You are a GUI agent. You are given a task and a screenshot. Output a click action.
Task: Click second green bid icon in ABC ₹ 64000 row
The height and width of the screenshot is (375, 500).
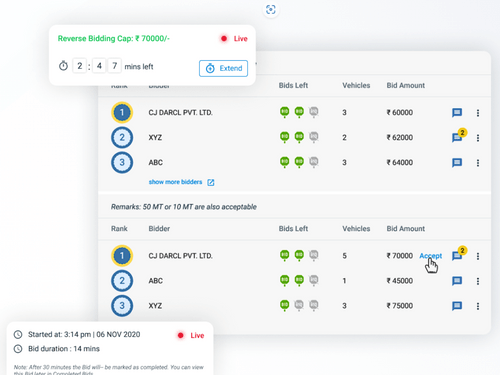[299, 162]
